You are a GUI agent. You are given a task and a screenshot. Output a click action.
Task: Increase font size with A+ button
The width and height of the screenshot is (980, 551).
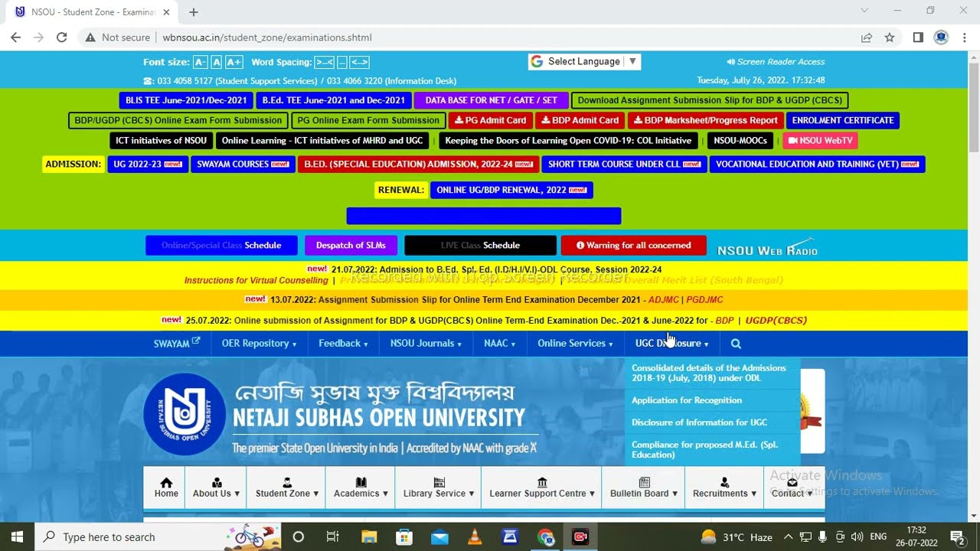click(x=234, y=62)
